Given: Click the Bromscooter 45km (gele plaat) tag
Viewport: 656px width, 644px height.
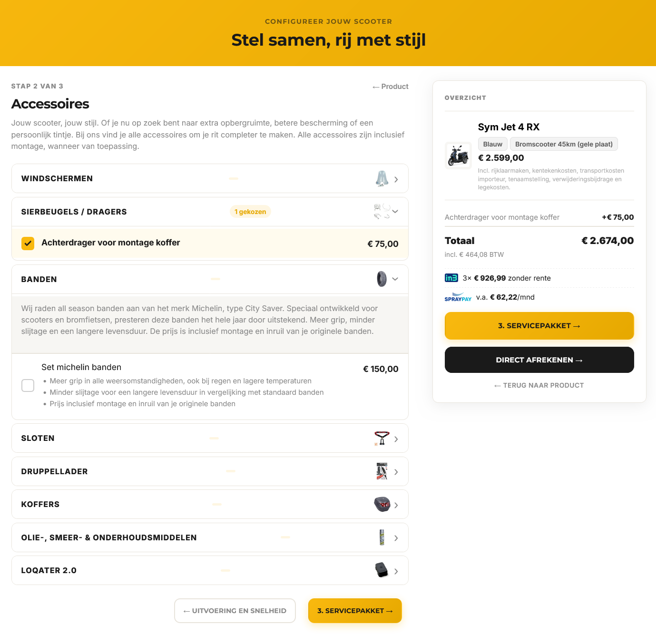Looking at the screenshot, I should pos(564,144).
